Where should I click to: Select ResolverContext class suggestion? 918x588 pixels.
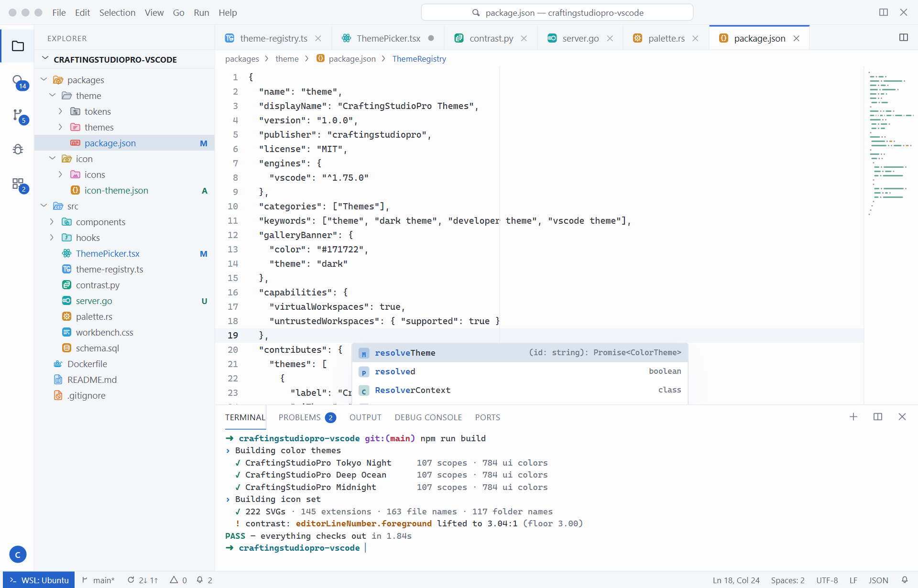520,390
